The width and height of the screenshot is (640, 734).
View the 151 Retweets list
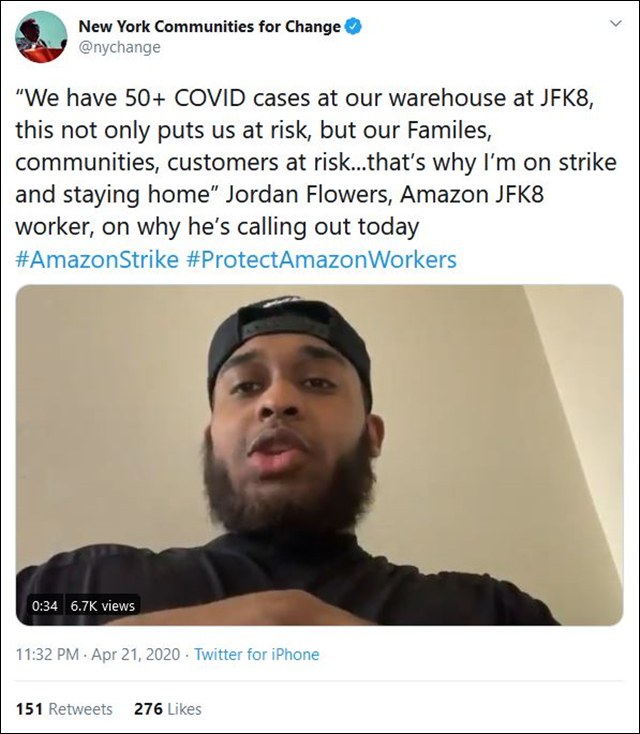[x=64, y=709]
